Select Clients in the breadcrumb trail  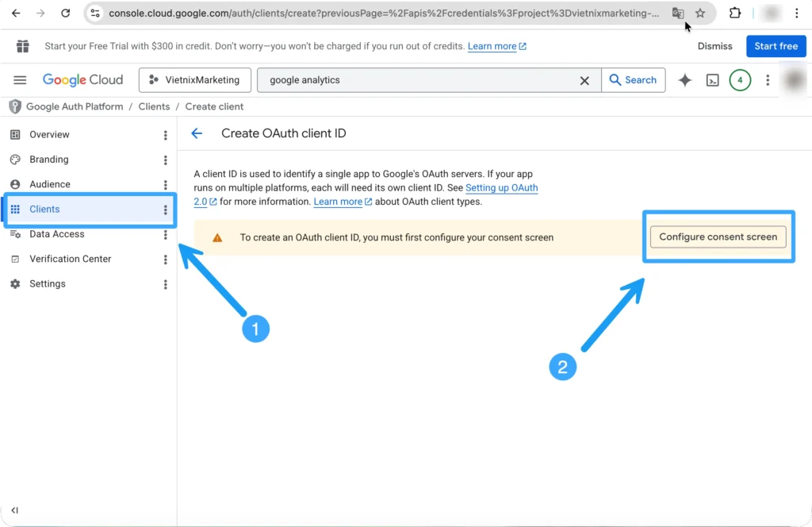click(154, 106)
